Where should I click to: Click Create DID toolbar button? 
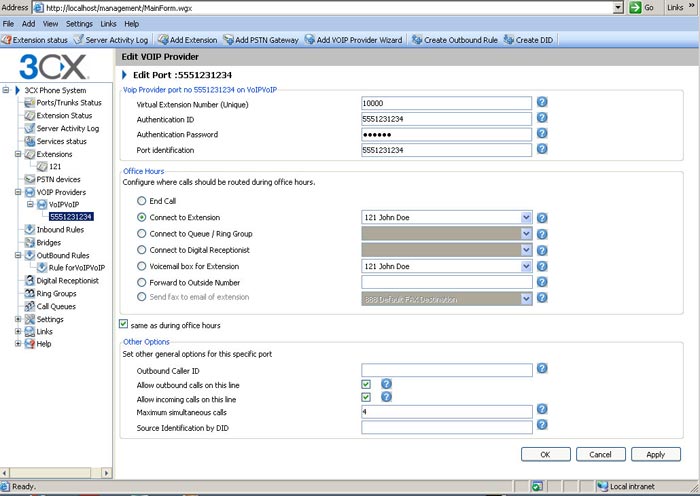pyautogui.click(x=528, y=40)
